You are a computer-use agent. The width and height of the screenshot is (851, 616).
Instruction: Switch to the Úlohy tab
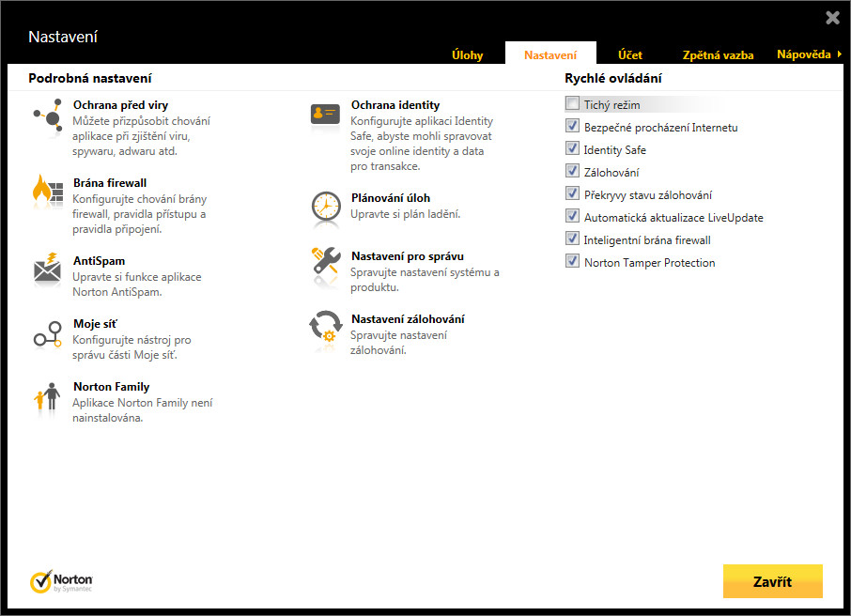(467, 54)
